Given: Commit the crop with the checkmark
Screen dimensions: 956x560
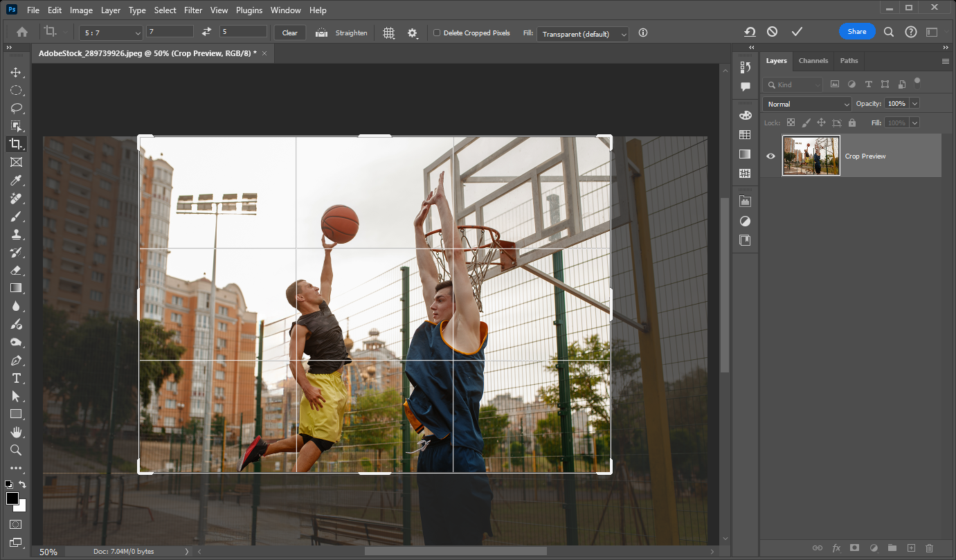Looking at the screenshot, I should click(x=797, y=31).
